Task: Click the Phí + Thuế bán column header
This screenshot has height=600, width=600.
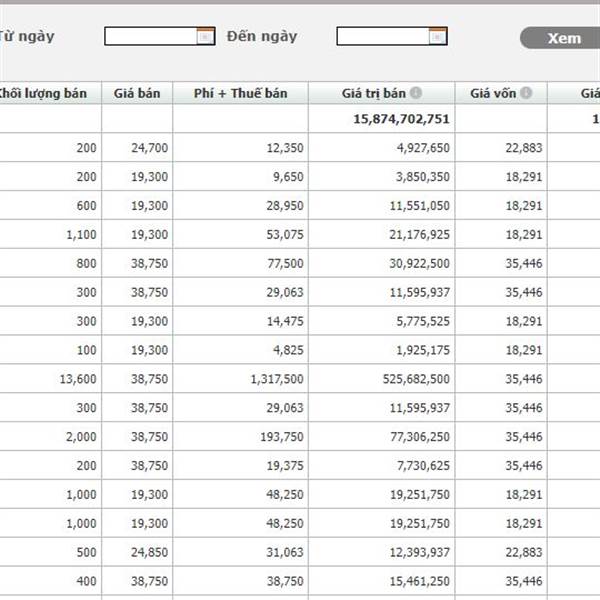Action: [240, 94]
